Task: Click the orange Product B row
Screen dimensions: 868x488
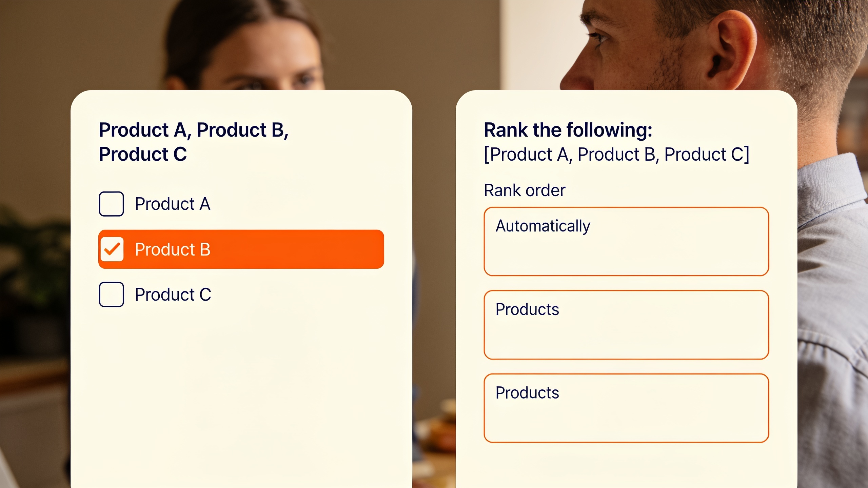Action: coord(241,249)
